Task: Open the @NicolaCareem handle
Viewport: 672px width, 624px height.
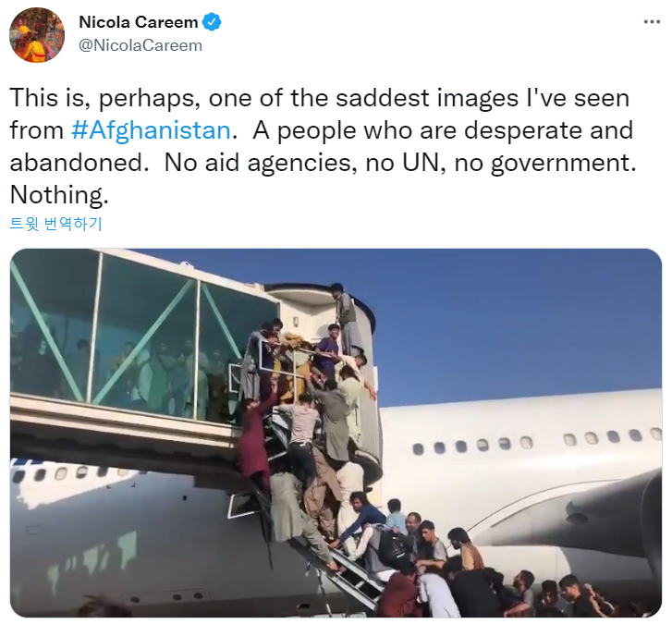Action: (141, 45)
